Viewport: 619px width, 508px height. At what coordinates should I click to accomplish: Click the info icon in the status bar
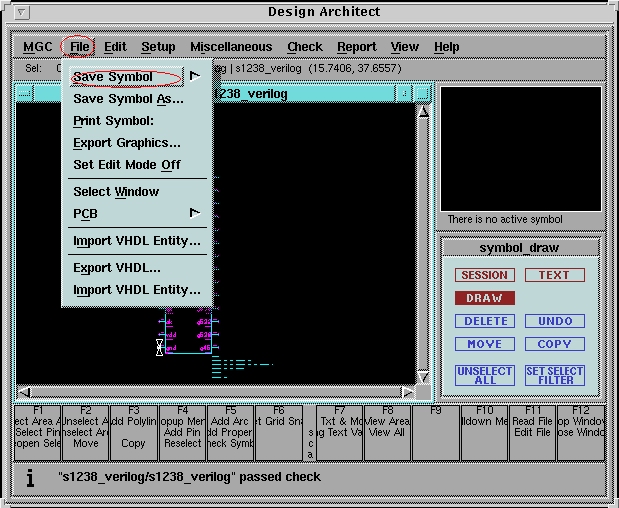pos(30,478)
